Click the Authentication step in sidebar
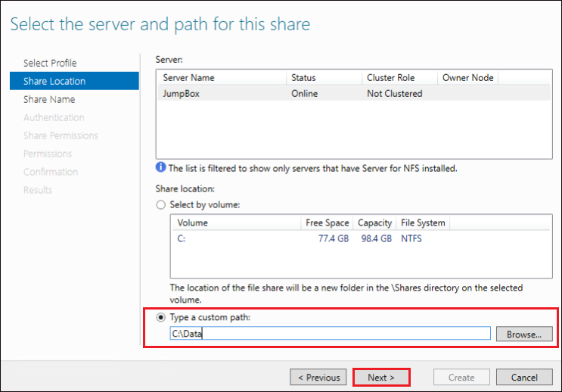 tap(54, 117)
